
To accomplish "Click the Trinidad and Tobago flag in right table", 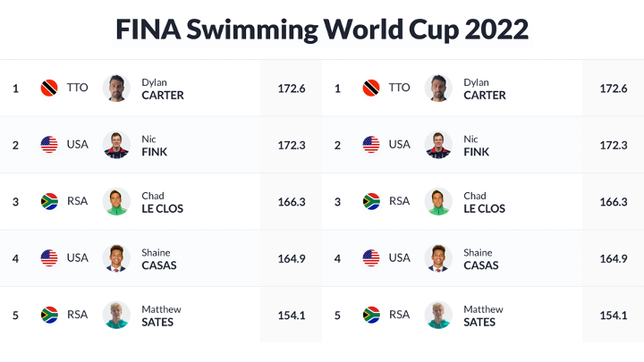I will [371, 88].
